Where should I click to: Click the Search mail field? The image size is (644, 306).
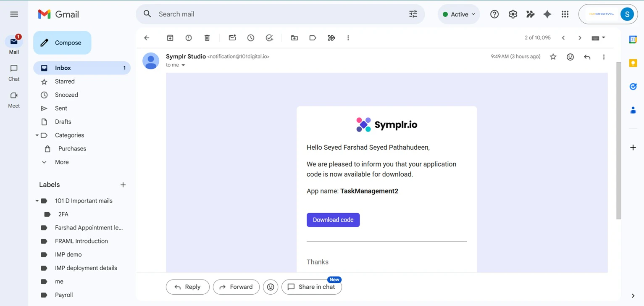click(x=280, y=14)
